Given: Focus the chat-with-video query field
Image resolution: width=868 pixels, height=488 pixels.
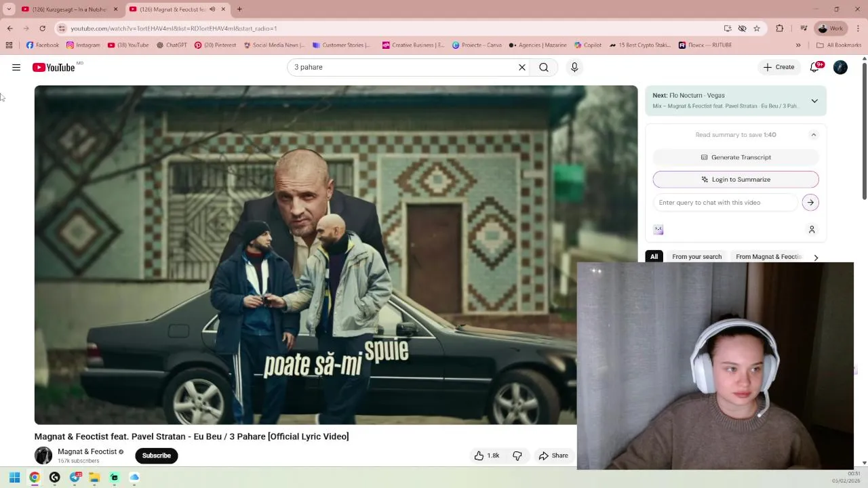Looking at the screenshot, I should pyautogui.click(x=726, y=203).
